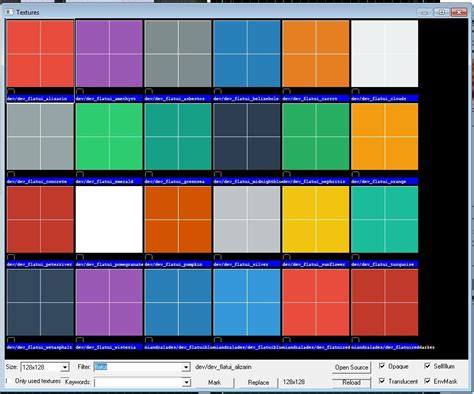Select the gray dev_flatui_asbestos texture
474x394 pixels.
click(178, 54)
